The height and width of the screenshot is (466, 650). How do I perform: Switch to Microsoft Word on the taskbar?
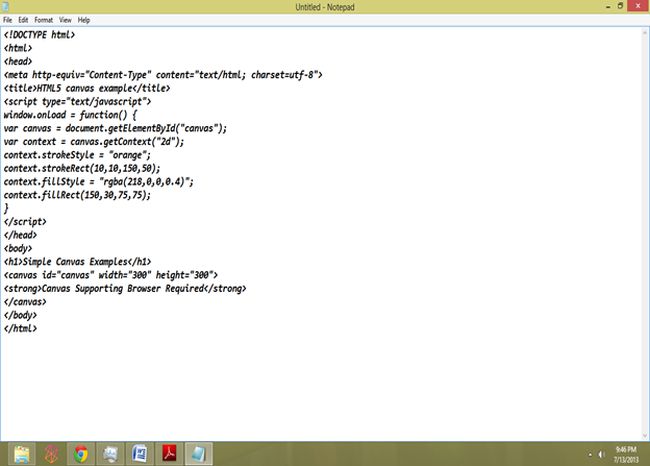tap(140, 454)
